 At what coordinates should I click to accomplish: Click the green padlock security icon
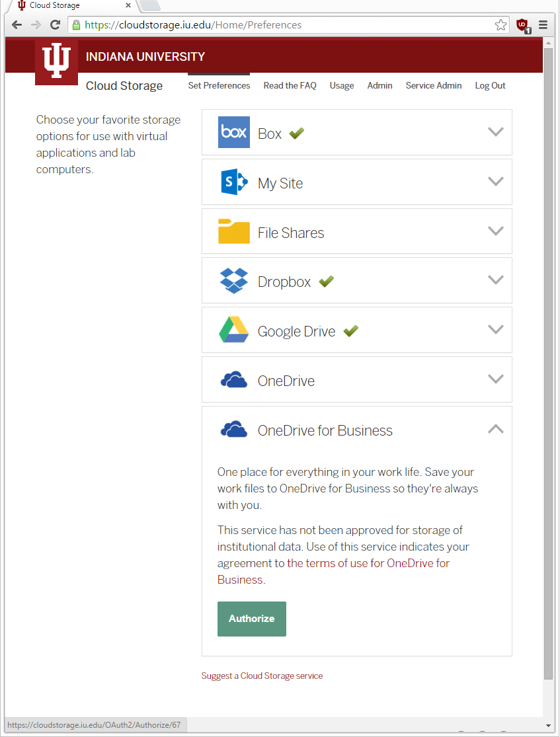(x=76, y=25)
